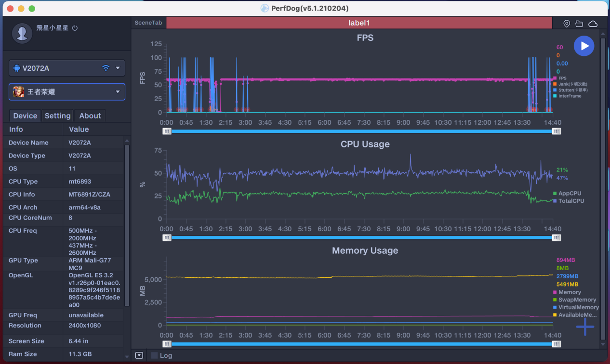The image size is (610, 364).
Task: Click the label1 scene label bar
Action: pos(359,23)
